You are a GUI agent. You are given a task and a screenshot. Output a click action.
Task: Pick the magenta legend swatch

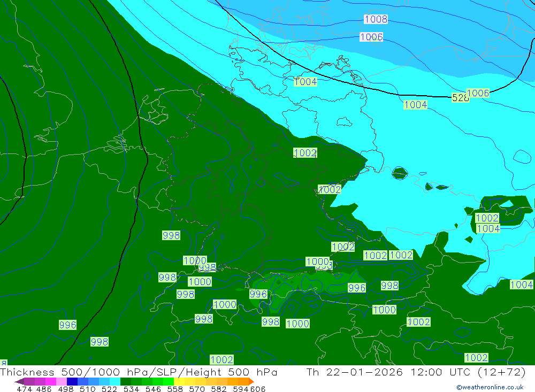click(x=50, y=381)
